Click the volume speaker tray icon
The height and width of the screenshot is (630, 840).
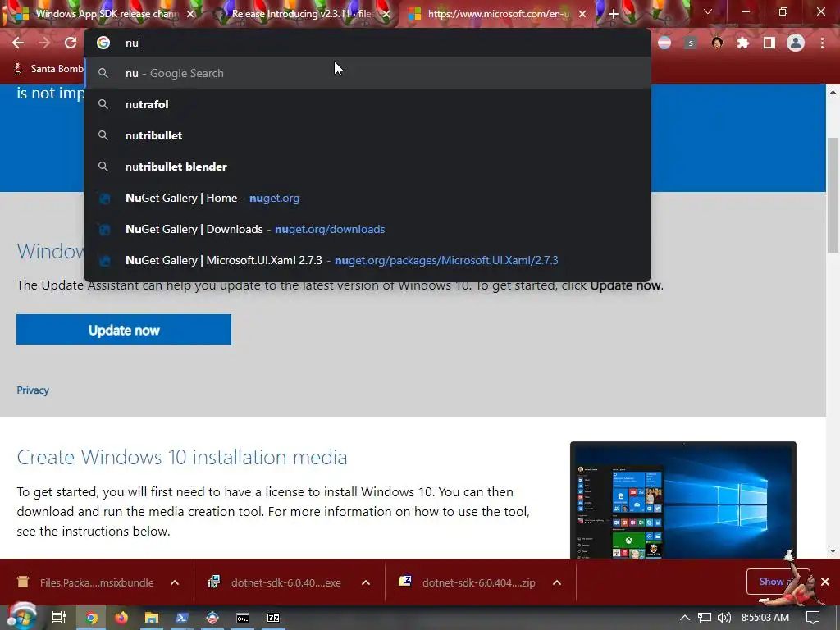click(x=724, y=618)
